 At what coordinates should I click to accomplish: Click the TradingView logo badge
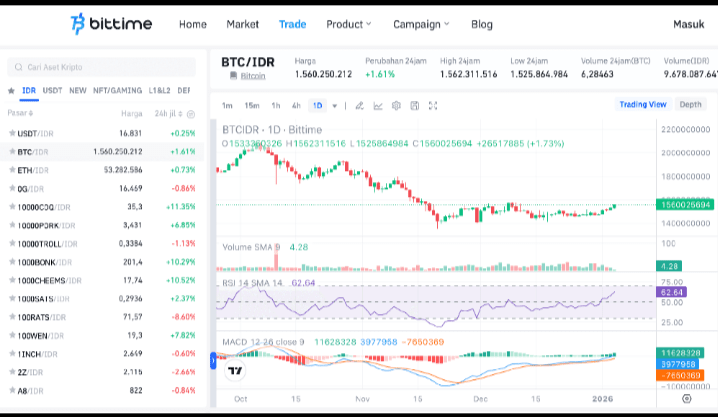coord(235,370)
